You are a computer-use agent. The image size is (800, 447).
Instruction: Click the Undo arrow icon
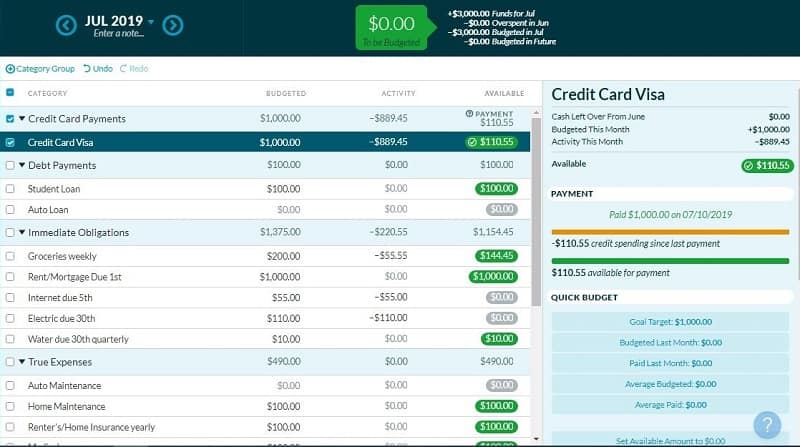(87, 69)
